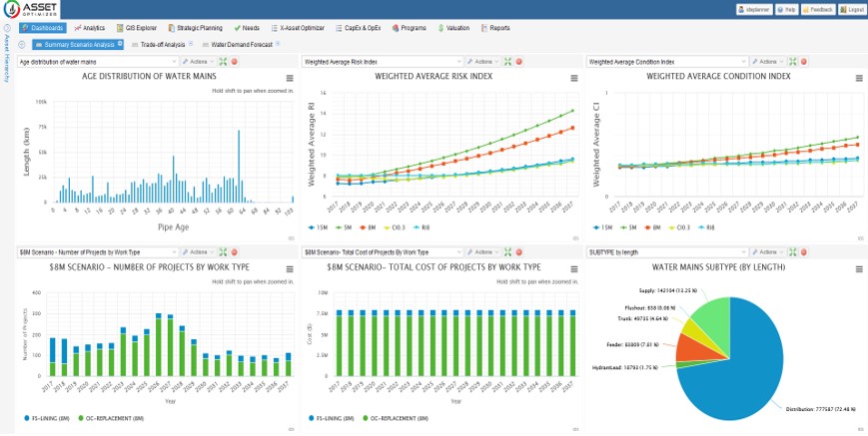Screen dimensions: 868x436
Task: Open Actions dropdown for SUBTYPE by length panel
Action: tap(767, 252)
